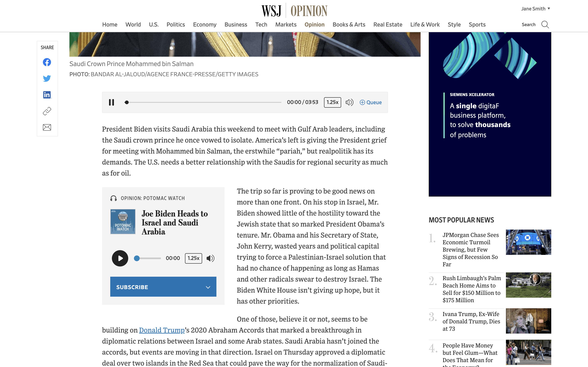
Task: Share article via Twitter icon
Action: (47, 78)
